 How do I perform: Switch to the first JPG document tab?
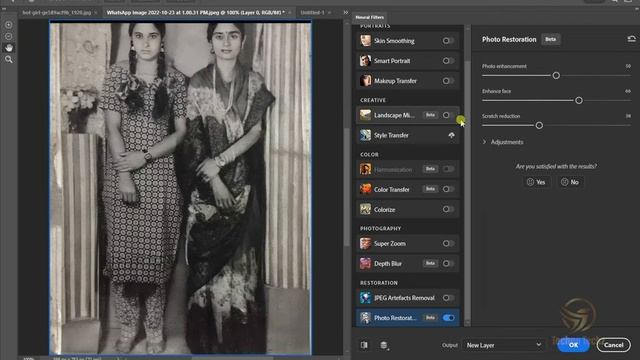click(57, 13)
